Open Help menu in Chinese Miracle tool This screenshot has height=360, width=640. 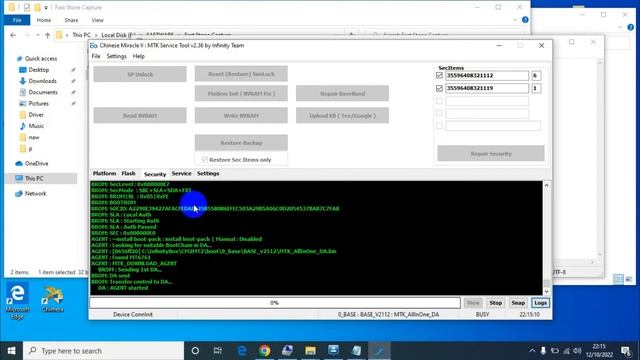click(x=139, y=56)
